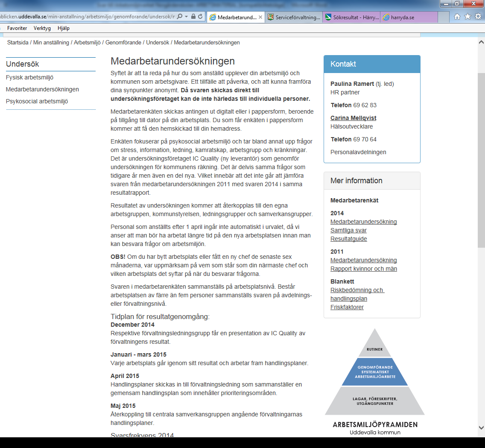Refresh the page with the reload icon
485x448 pixels.
[200, 16]
